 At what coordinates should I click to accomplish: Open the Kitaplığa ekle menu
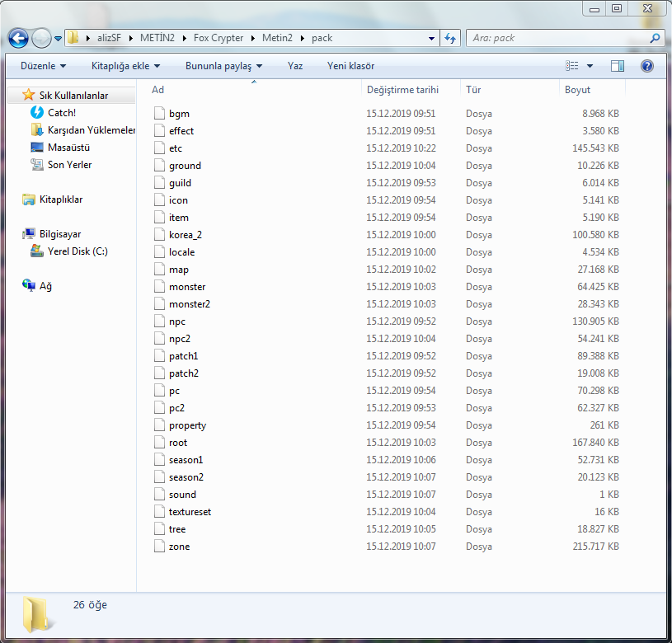tap(125, 66)
